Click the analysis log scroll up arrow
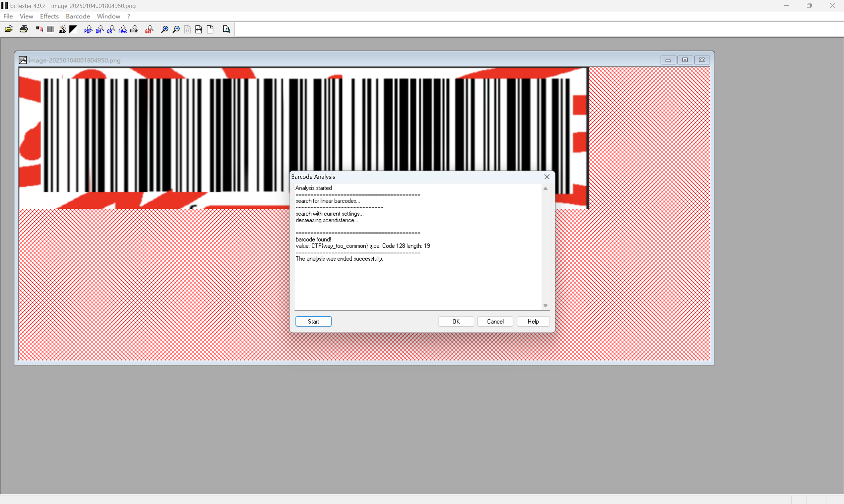The height and width of the screenshot is (504, 844). 545,188
